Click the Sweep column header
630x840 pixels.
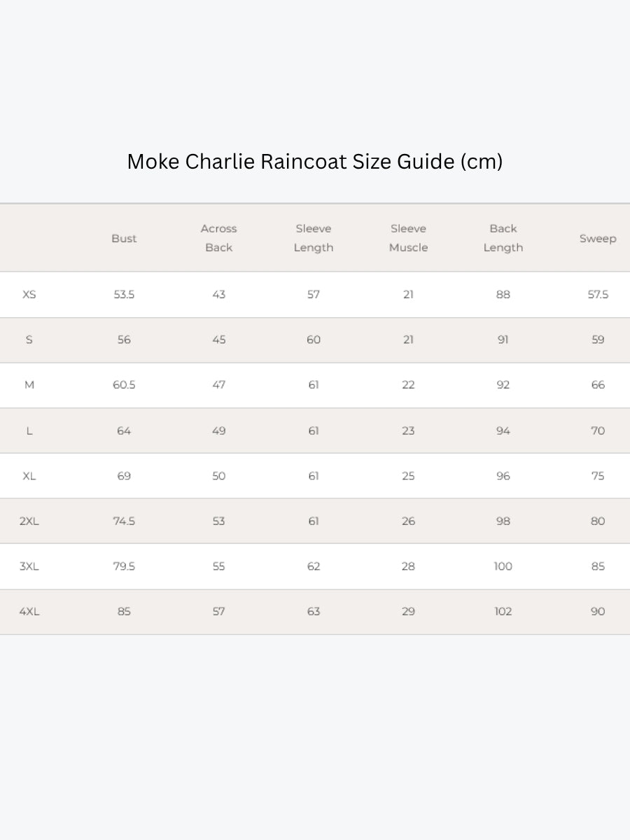pyautogui.click(x=598, y=239)
